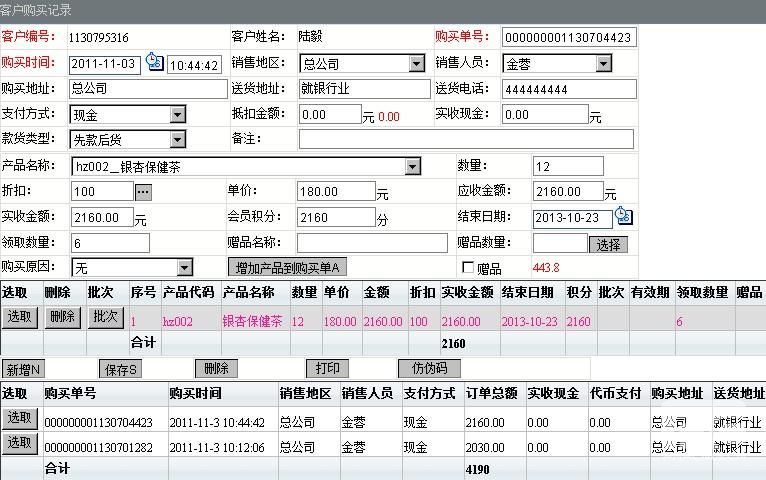The image size is (766, 480).
Task: Click the ellipsis button beside the discount field
Action: [143, 191]
